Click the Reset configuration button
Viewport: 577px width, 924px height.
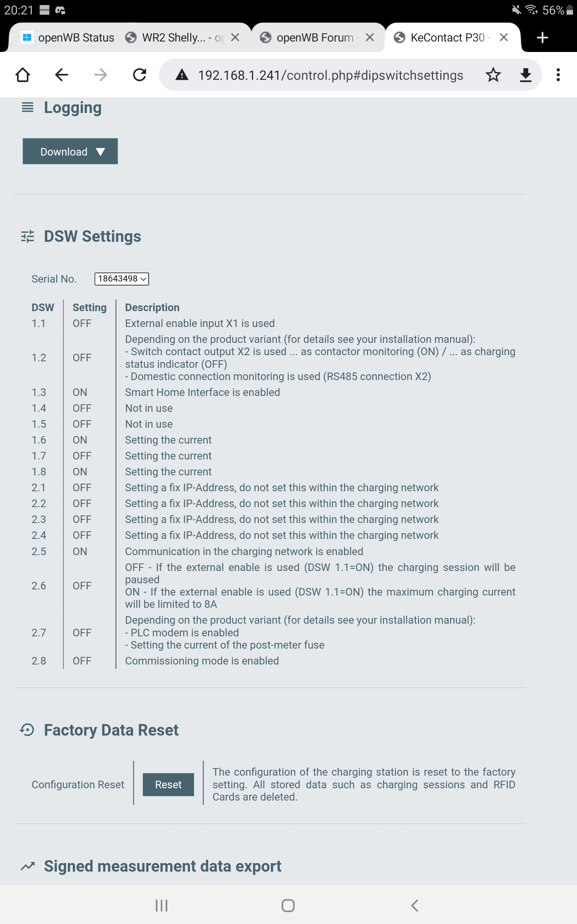coord(168,785)
